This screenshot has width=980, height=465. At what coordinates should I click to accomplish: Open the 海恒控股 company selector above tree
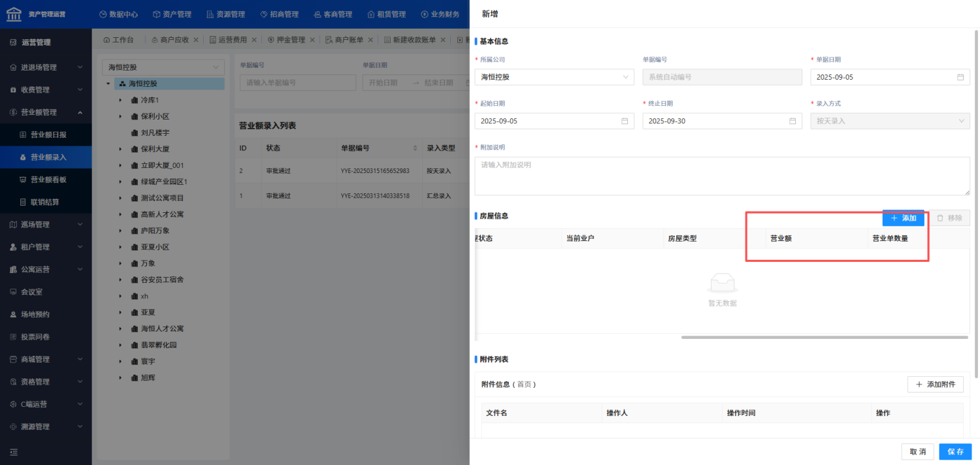coord(163,67)
